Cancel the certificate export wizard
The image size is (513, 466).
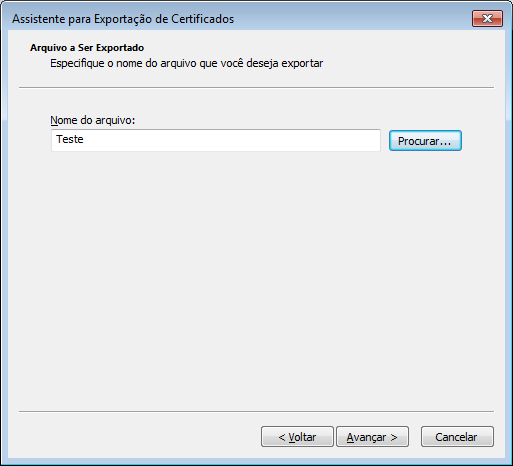tap(457, 437)
